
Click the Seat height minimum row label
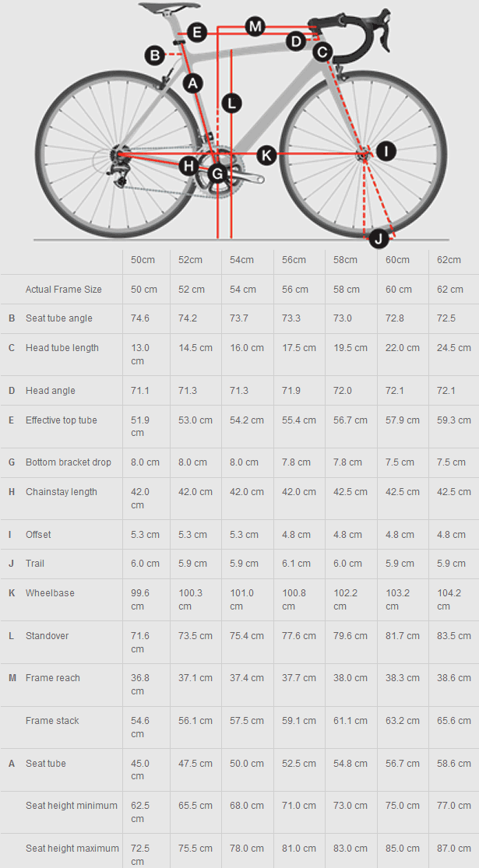[x=72, y=806]
